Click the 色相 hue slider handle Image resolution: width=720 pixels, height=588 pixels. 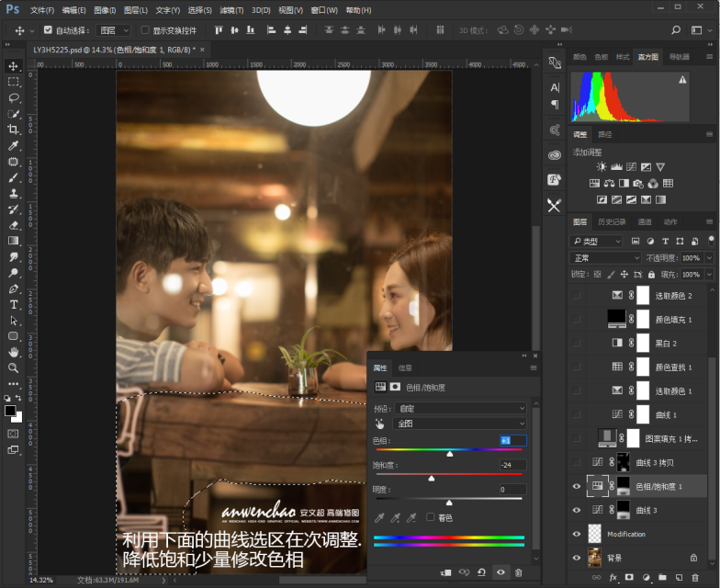[x=450, y=454]
